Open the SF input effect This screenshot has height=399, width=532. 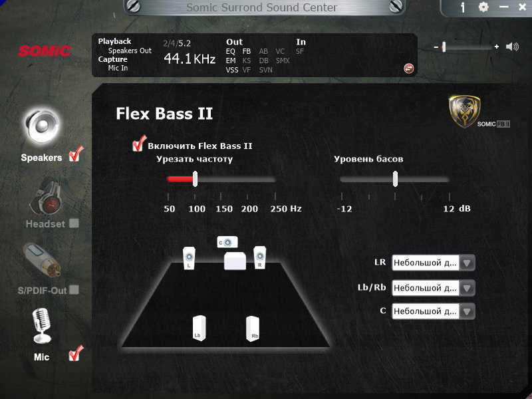[299, 51]
